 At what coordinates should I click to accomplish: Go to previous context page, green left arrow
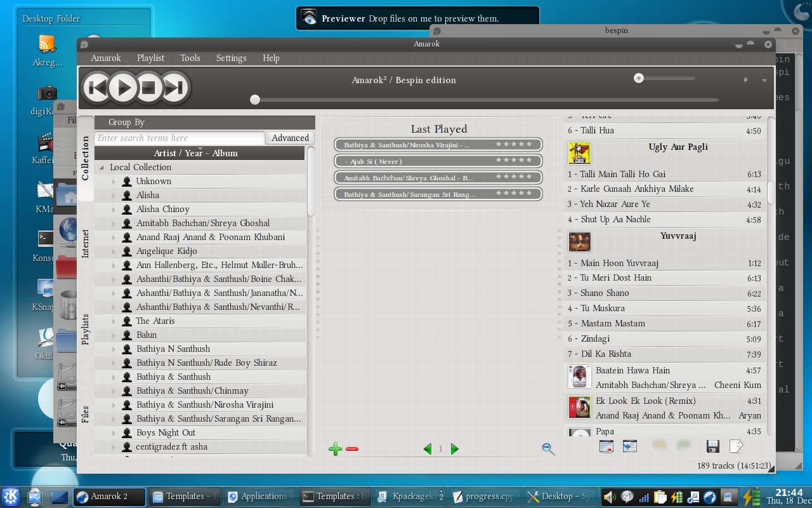tap(428, 449)
